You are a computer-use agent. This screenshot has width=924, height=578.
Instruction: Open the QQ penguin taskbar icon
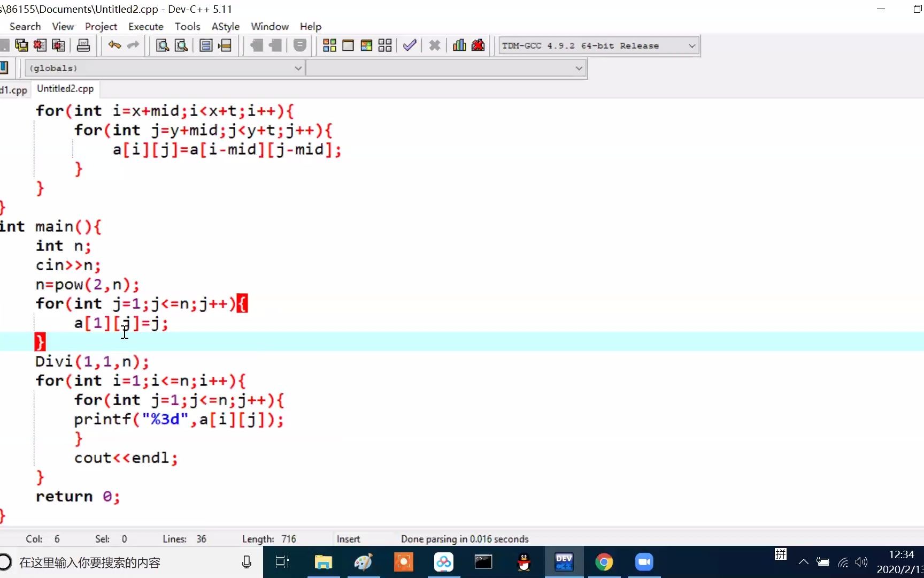524,562
